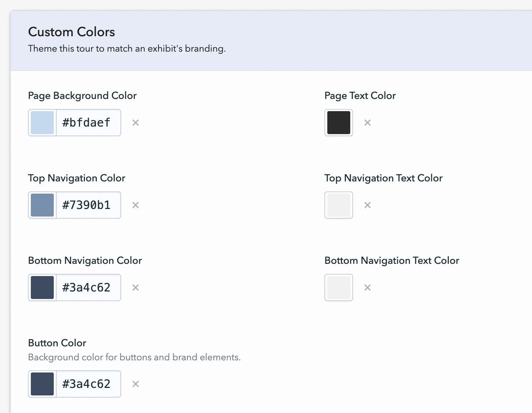
Task: Edit the Bottom Navigation Color hex field
Action: click(x=88, y=288)
